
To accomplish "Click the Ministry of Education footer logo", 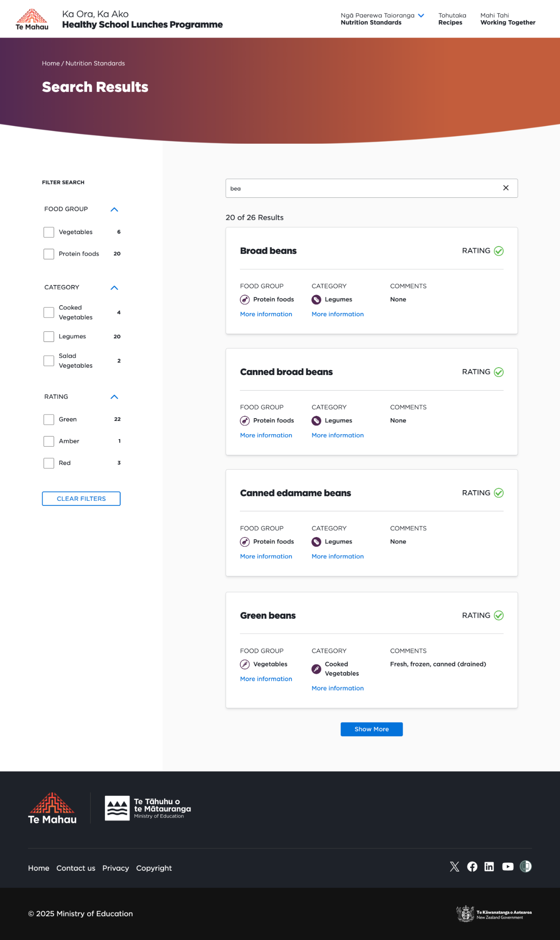I will coord(148,808).
